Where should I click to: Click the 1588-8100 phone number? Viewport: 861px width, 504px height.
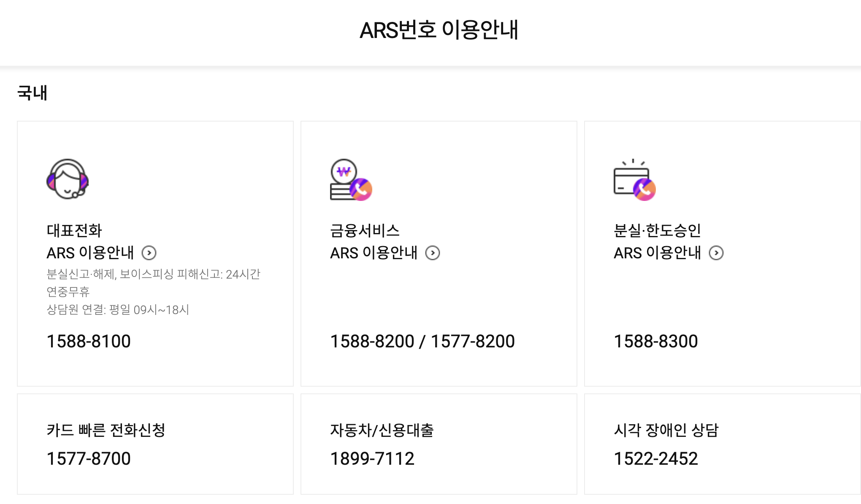[x=89, y=341]
